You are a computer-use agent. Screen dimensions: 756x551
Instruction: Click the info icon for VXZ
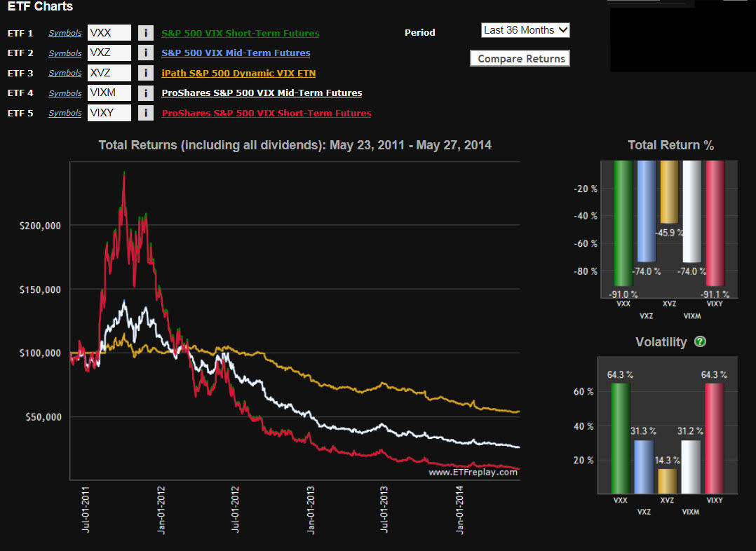145,53
